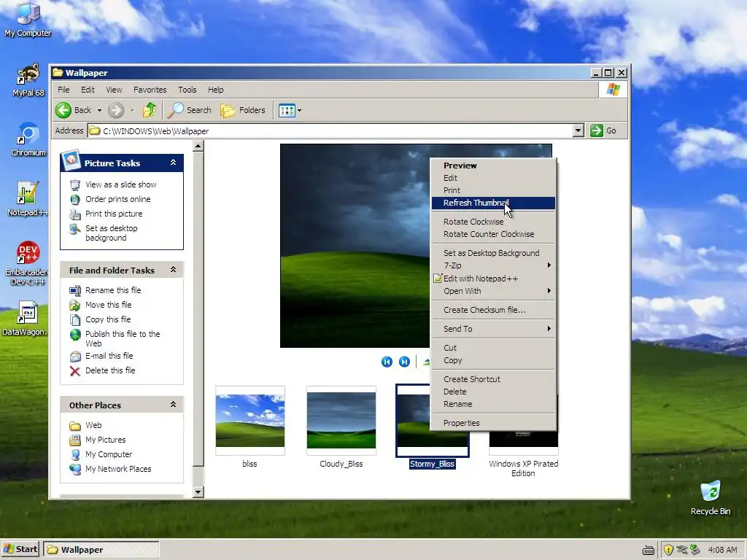Choose Edit with Notepad++
This screenshot has height=560, width=747.
(493, 279)
